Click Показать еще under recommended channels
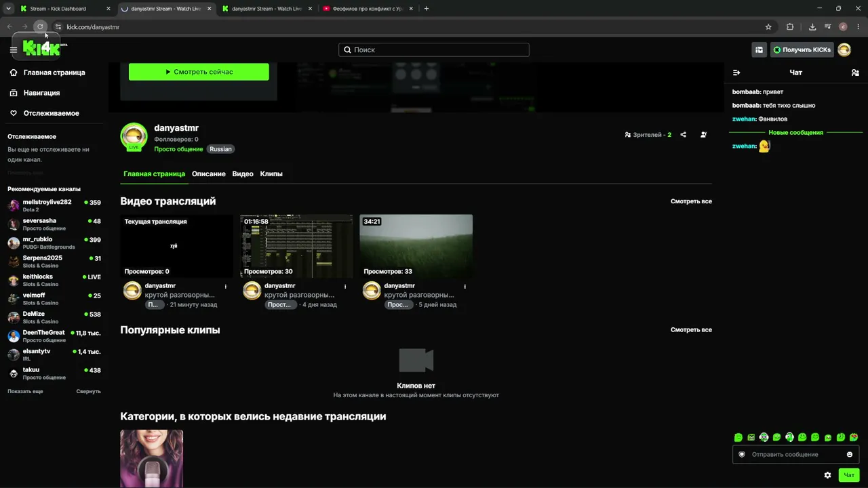 (x=25, y=392)
